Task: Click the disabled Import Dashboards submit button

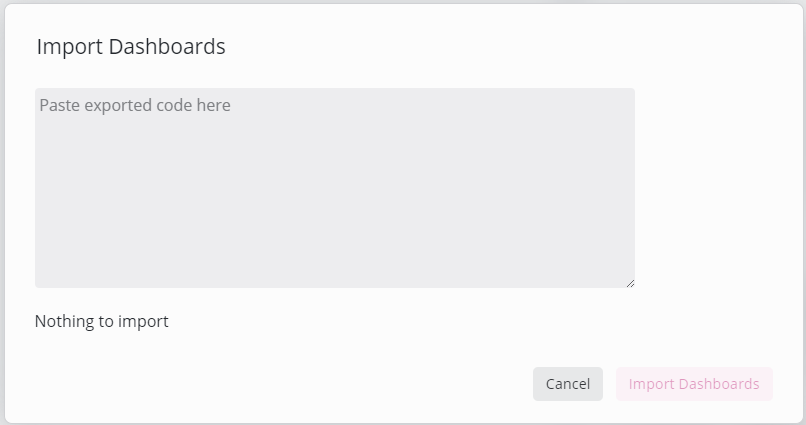Action: (693, 384)
